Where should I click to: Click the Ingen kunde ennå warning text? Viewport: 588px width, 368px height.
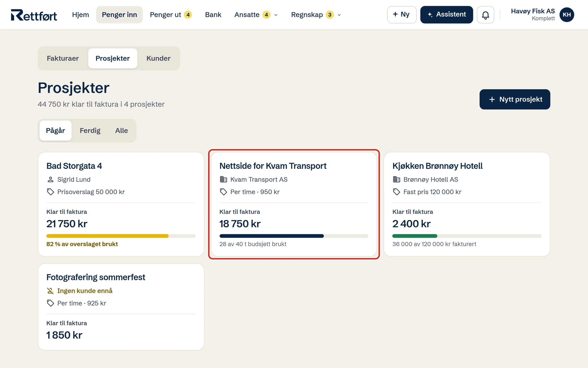(85, 291)
